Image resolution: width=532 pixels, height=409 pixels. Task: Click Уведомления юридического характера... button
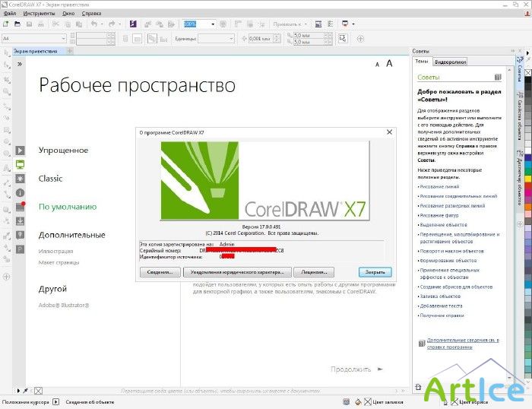[237, 272]
